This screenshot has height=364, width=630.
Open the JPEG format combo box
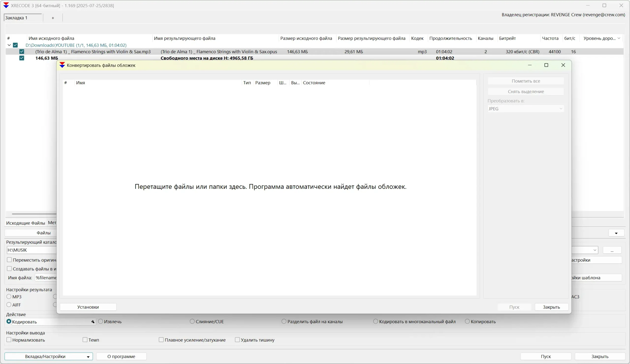pos(525,109)
